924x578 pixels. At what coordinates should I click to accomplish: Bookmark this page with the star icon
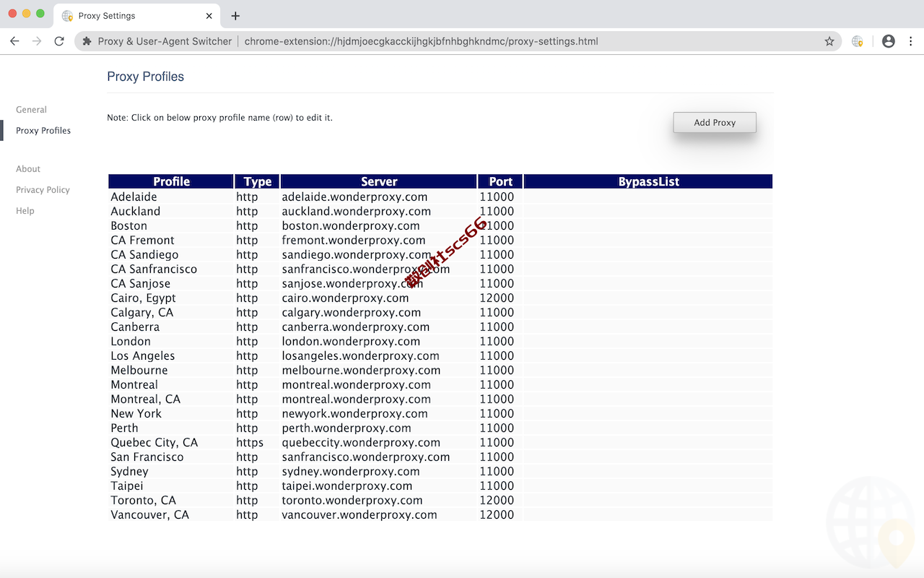[x=829, y=41]
